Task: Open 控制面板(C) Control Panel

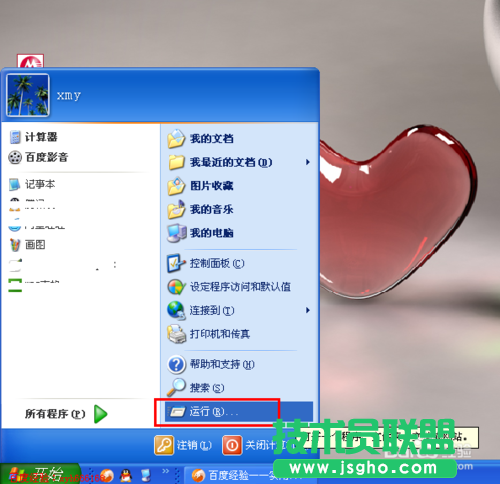Action: [x=206, y=263]
